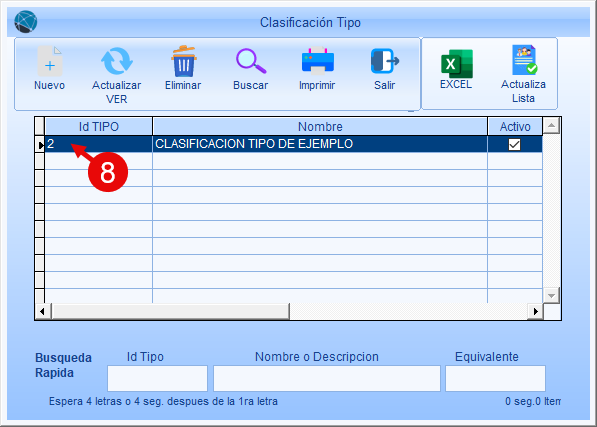This screenshot has height=427, width=597.
Task: Export the list with the EXCEL icon
Action: [x=457, y=64]
